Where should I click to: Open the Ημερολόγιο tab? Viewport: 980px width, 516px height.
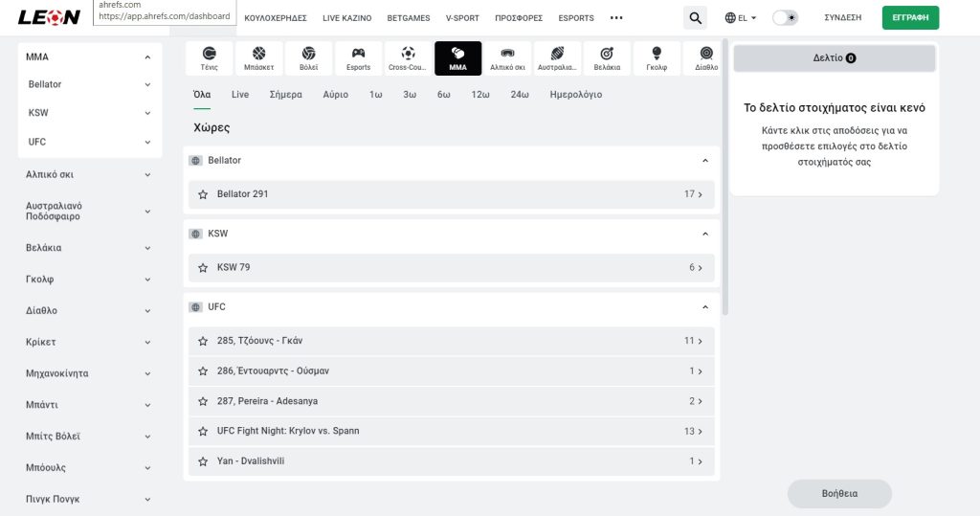coord(575,95)
